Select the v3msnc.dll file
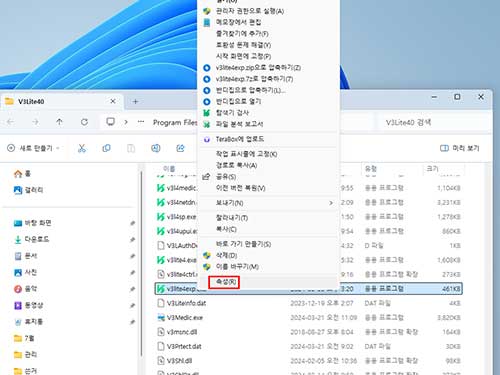The height and width of the screenshot is (375, 500). pyautogui.click(x=308, y=332)
